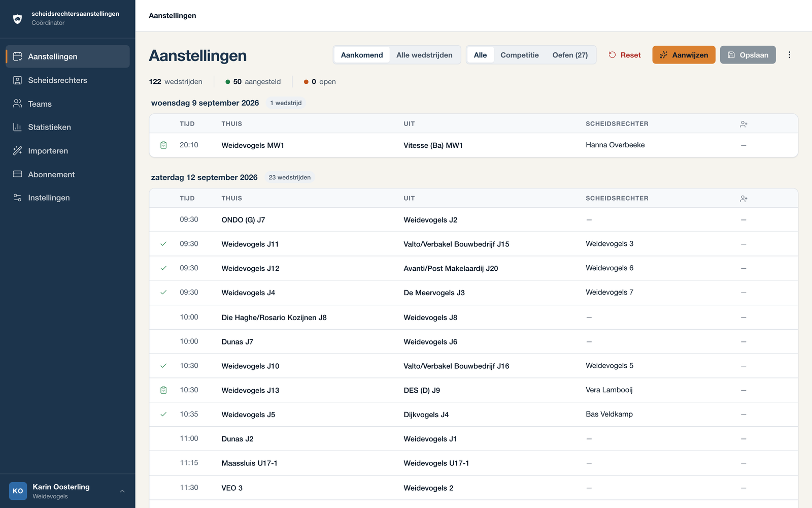Click the VEO 3 home team cell
Image resolution: width=812 pixels, height=508 pixels.
pos(232,488)
